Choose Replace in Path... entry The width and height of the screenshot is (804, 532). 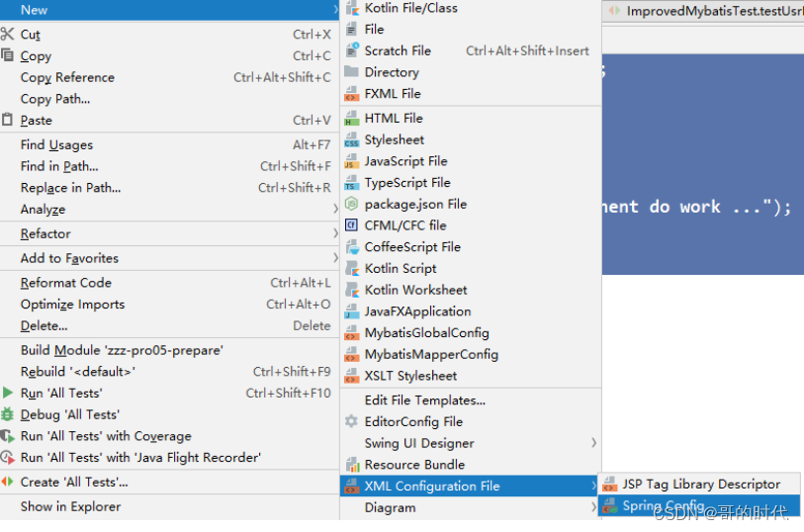coord(170,188)
